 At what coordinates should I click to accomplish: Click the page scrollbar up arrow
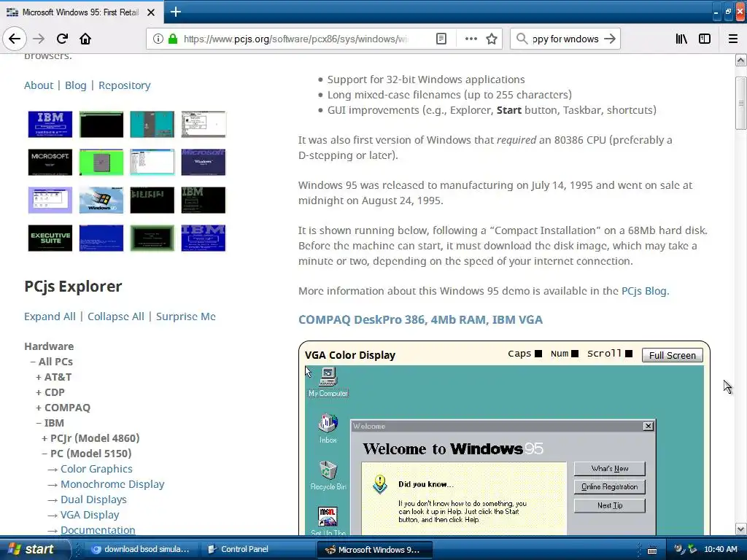(x=740, y=60)
